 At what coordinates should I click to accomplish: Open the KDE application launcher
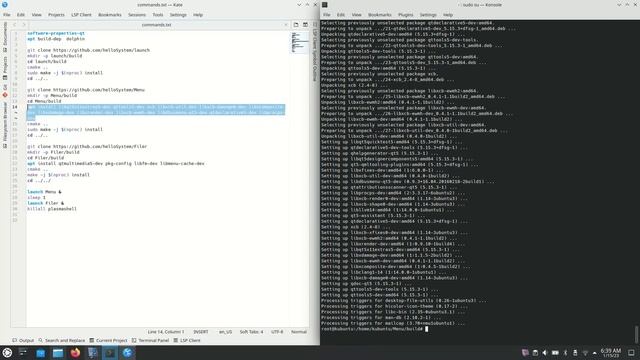pyautogui.click(x=7, y=353)
